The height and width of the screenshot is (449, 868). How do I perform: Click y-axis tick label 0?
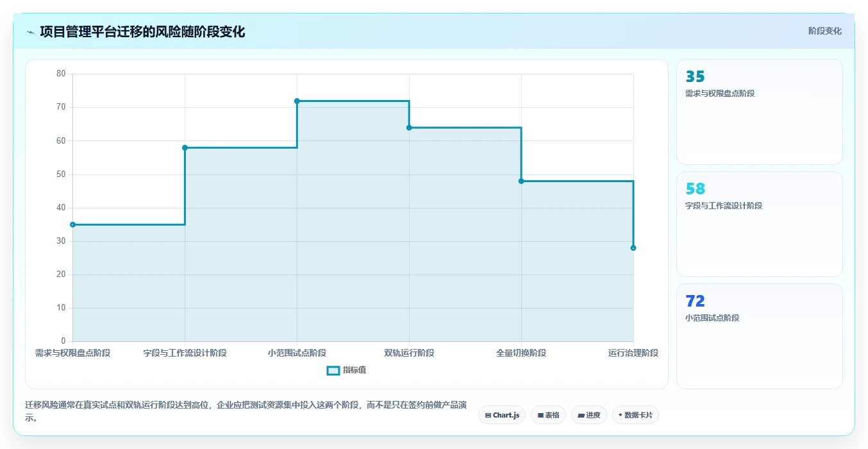(x=63, y=341)
